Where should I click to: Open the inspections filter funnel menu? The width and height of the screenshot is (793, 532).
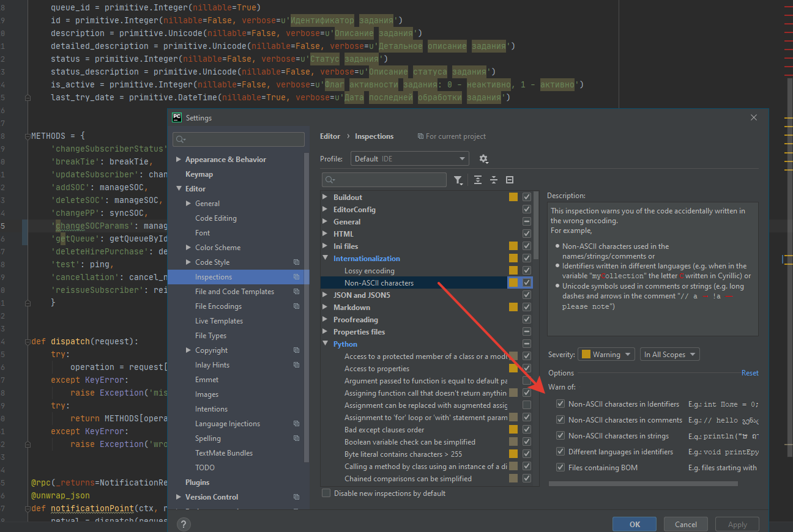pos(458,180)
